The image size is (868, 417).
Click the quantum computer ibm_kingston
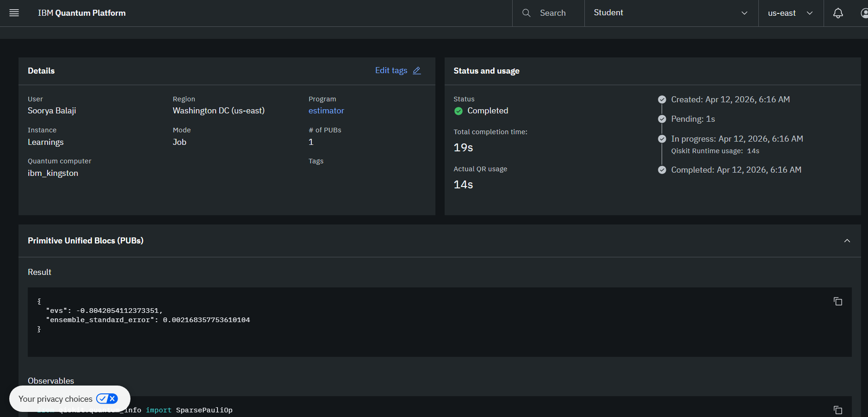(x=53, y=173)
